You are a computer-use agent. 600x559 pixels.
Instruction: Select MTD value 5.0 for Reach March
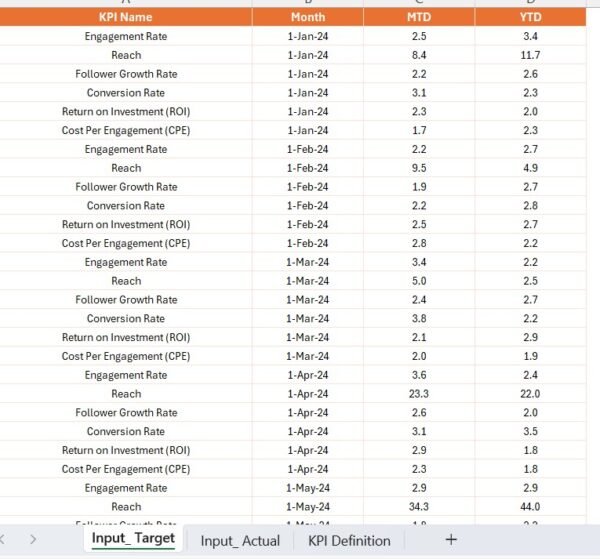[x=419, y=281]
